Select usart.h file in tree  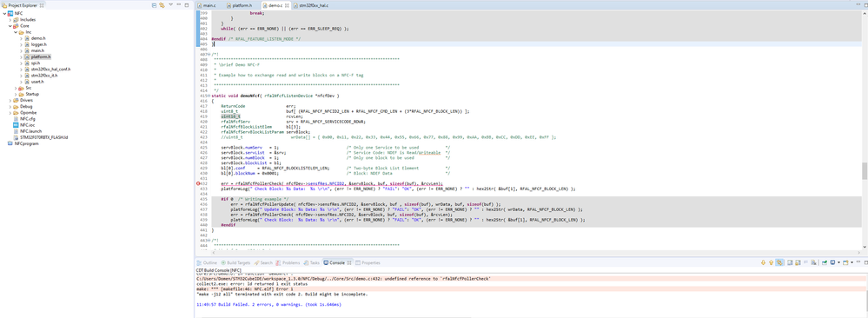click(x=37, y=82)
